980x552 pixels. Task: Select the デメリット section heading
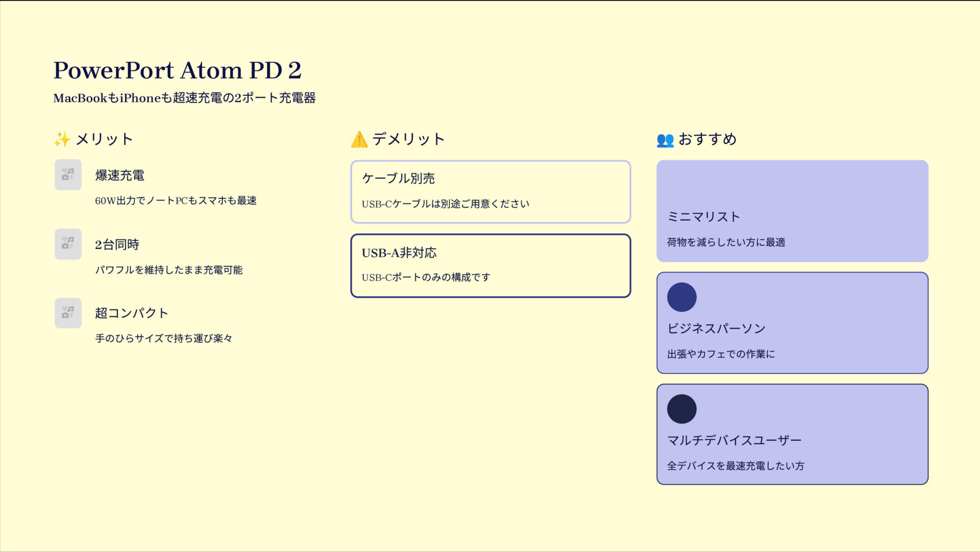click(x=407, y=138)
